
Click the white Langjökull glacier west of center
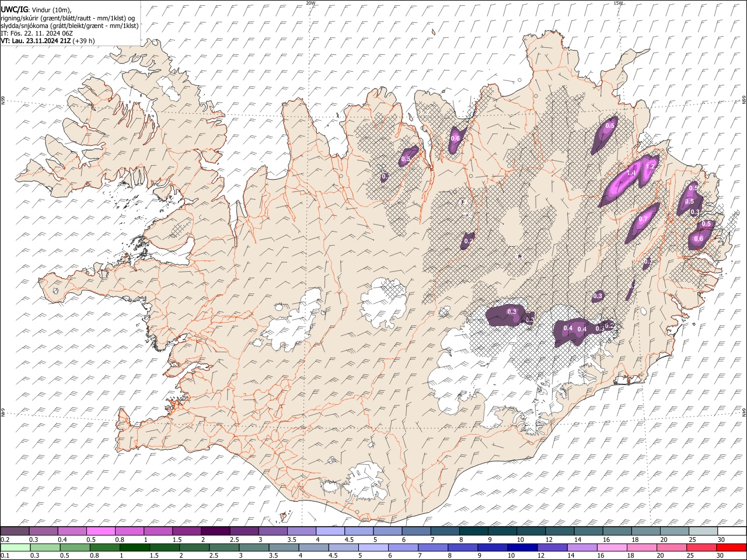pos(292,324)
